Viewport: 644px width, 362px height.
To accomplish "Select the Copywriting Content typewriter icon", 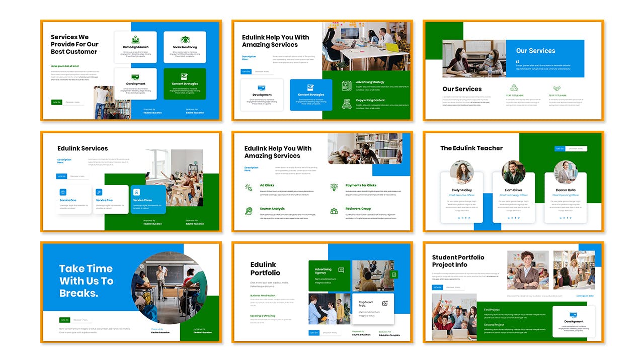I will [x=347, y=104].
